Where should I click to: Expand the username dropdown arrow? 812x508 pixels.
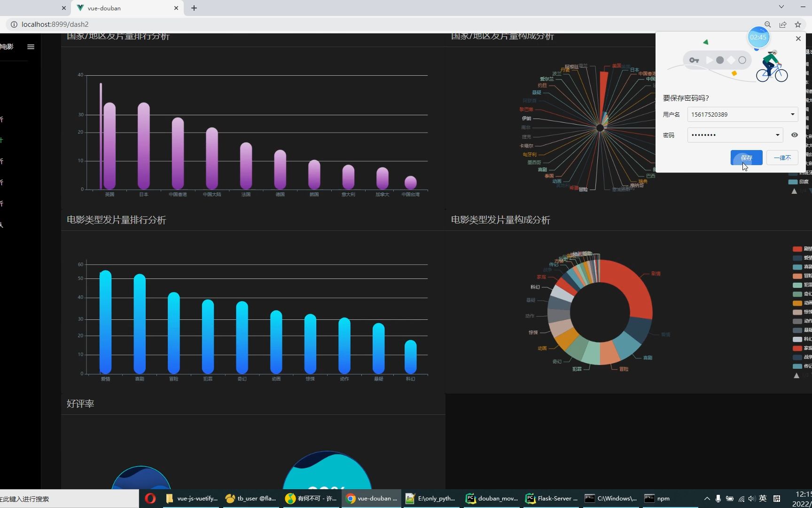tap(792, 114)
